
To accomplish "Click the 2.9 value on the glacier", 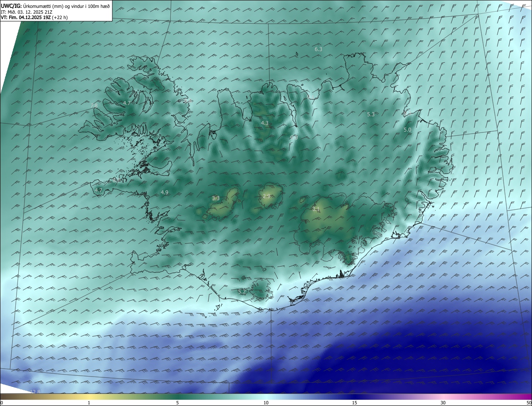I will point(267,196).
